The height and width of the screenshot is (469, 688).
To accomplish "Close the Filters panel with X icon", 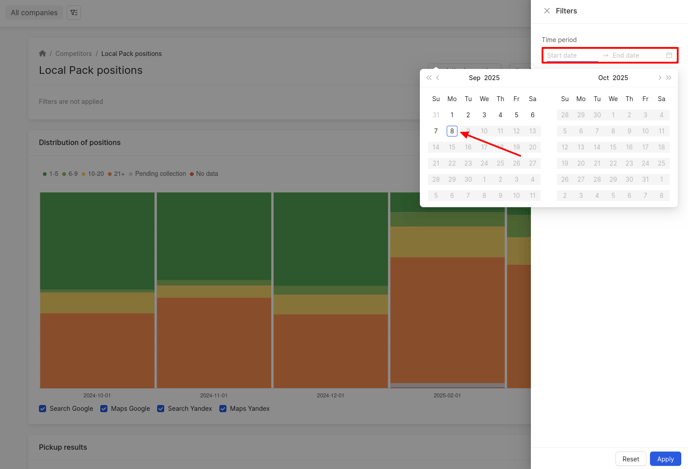I will pos(547,11).
